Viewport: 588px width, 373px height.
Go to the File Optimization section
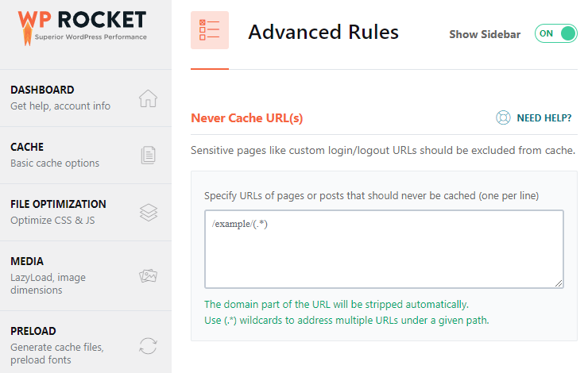(86, 213)
